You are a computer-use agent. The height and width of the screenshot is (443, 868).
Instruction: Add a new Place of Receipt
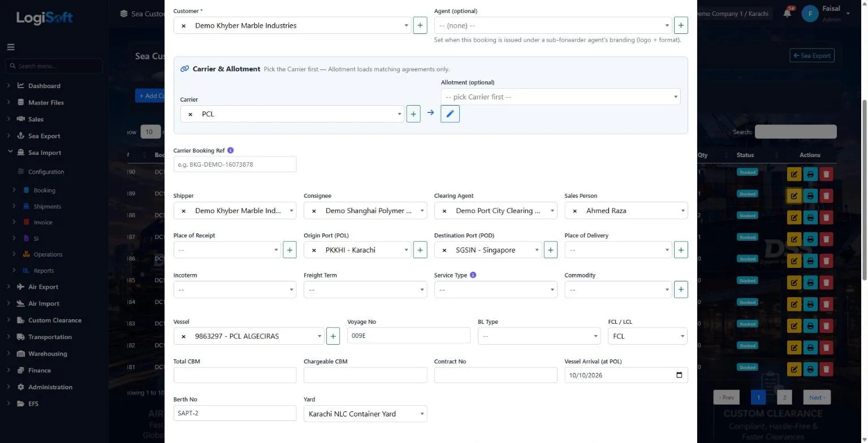pos(290,250)
